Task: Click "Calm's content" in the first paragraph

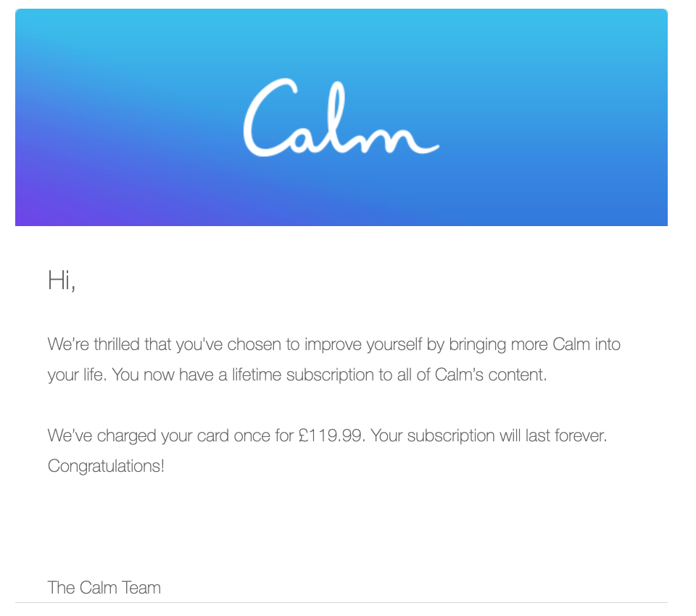Action: pos(490,375)
